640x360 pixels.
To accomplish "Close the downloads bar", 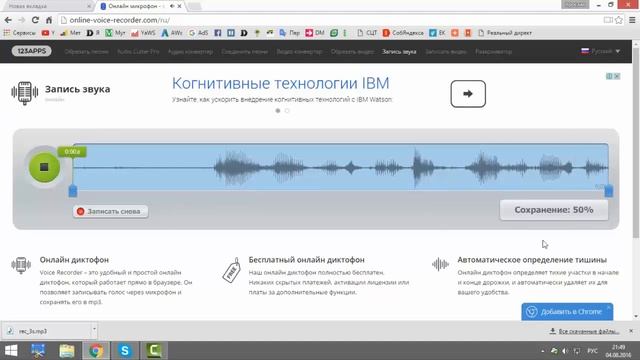I will coord(631,331).
